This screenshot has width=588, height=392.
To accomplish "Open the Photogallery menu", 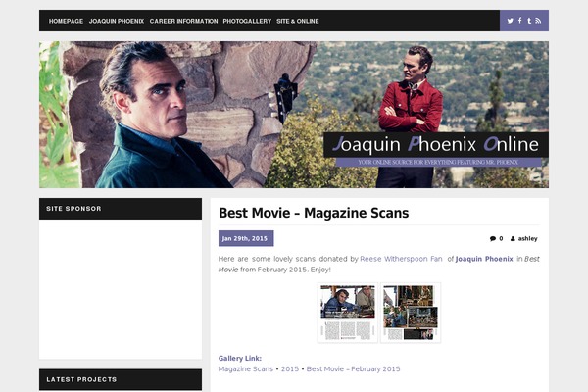I will coord(247,21).
